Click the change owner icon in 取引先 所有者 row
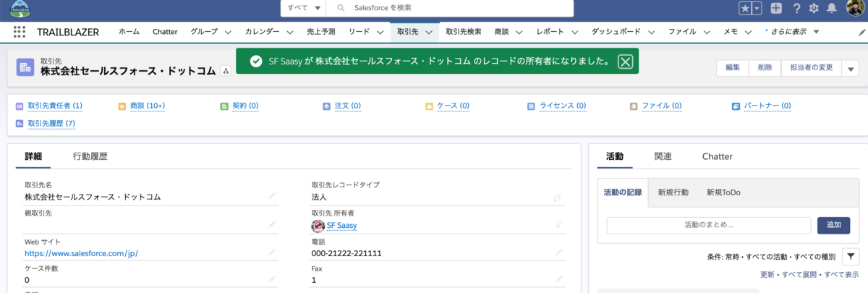The width and height of the screenshot is (868, 293). (559, 225)
